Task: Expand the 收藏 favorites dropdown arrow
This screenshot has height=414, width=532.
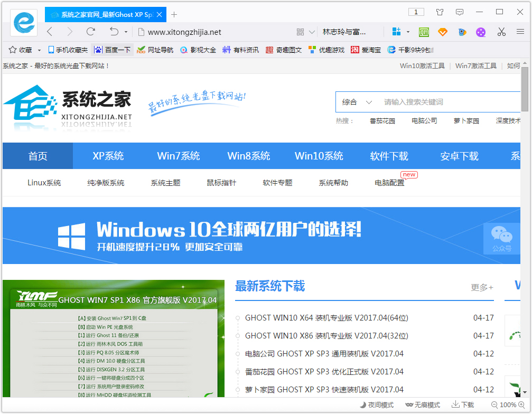Action: 39,50
